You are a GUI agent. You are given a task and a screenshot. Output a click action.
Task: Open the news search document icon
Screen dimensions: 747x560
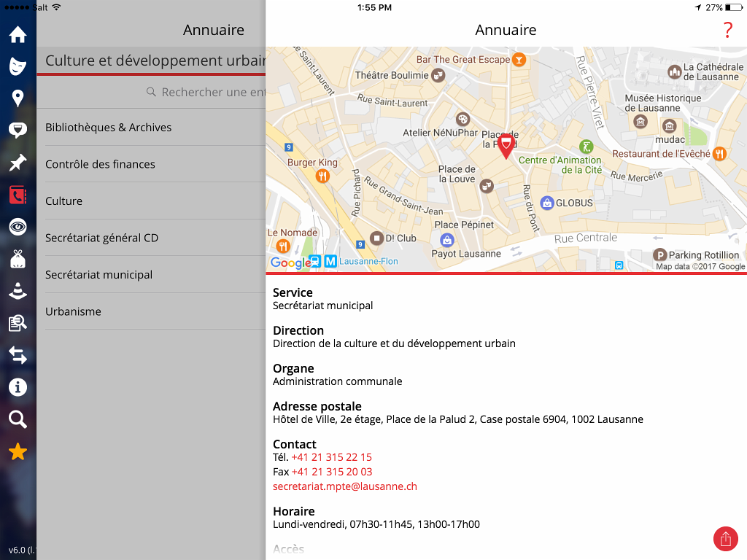point(18,323)
